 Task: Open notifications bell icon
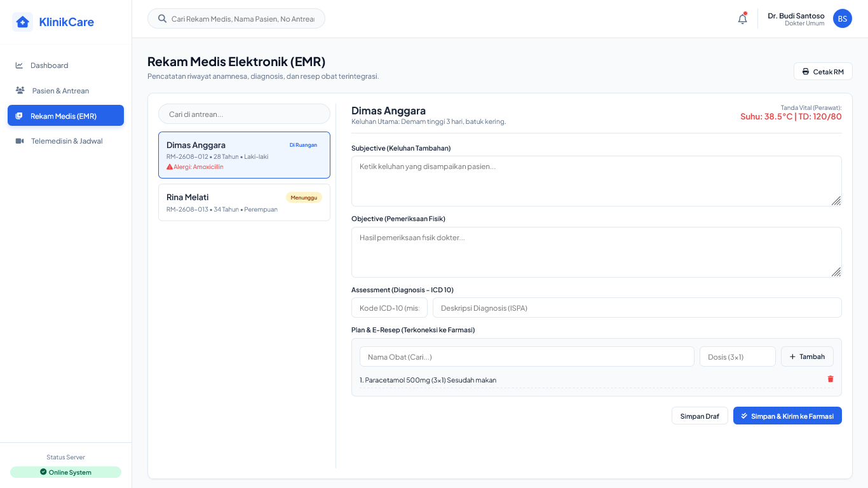click(742, 19)
